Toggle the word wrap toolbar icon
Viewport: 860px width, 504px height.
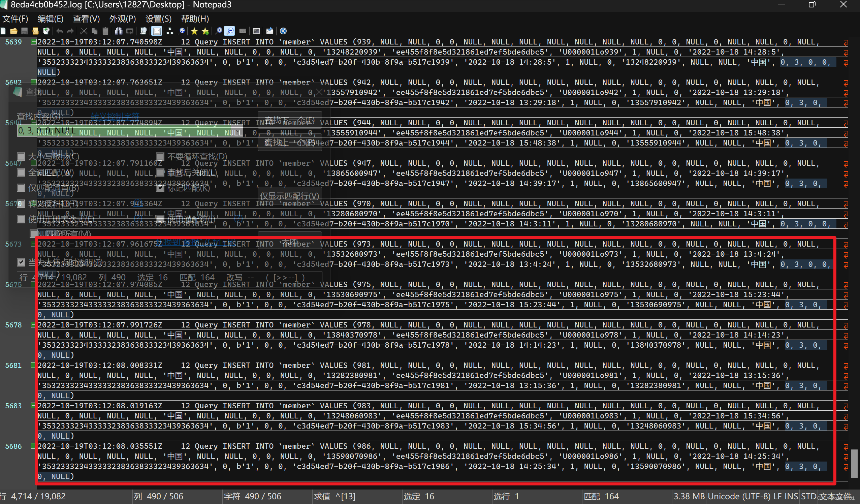[x=157, y=31]
